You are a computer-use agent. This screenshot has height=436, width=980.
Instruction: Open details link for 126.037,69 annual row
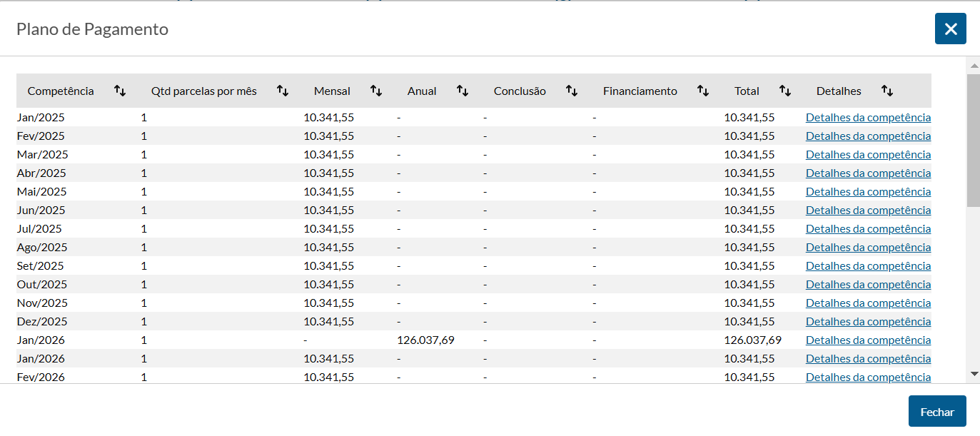[868, 340]
